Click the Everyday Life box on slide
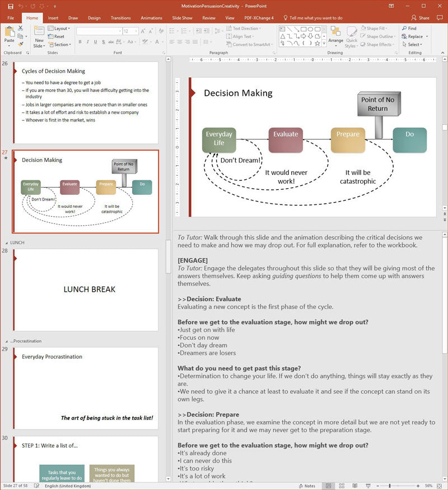This screenshot has width=448, height=490. point(219,139)
